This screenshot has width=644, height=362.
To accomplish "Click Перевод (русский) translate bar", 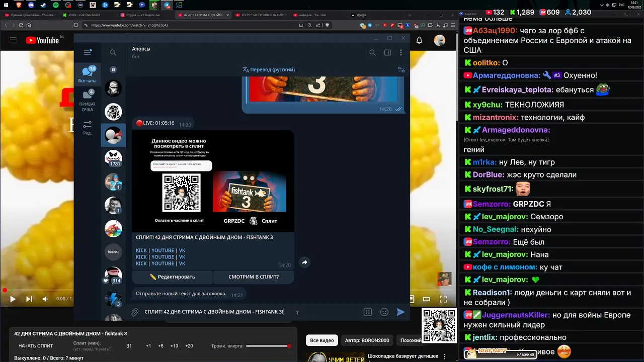I will (x=269, y=69).
